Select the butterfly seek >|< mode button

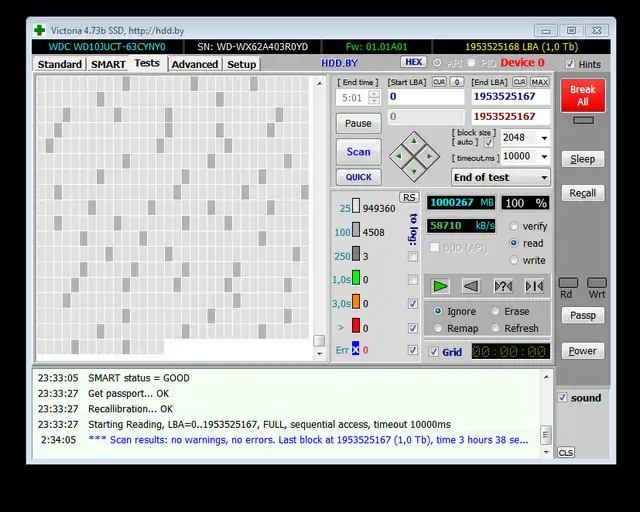534,286
